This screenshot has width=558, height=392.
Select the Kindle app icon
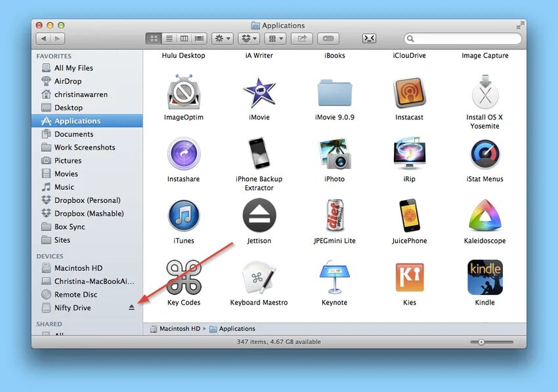484,277
